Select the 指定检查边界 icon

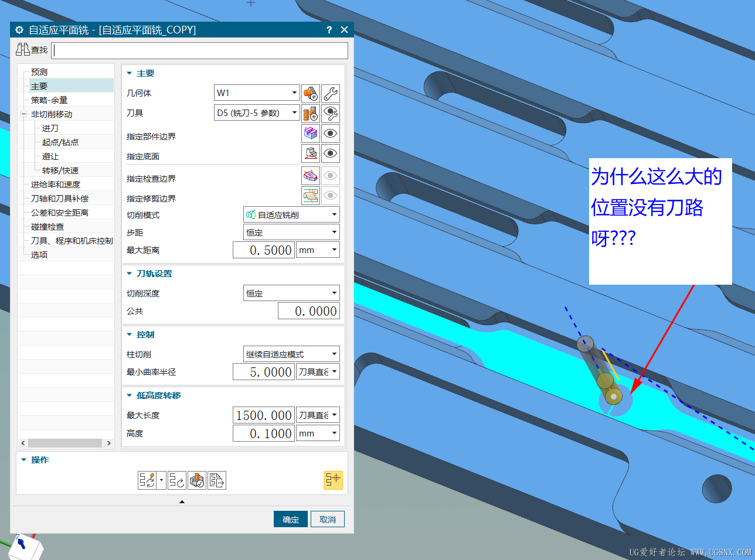coord(311,176)
